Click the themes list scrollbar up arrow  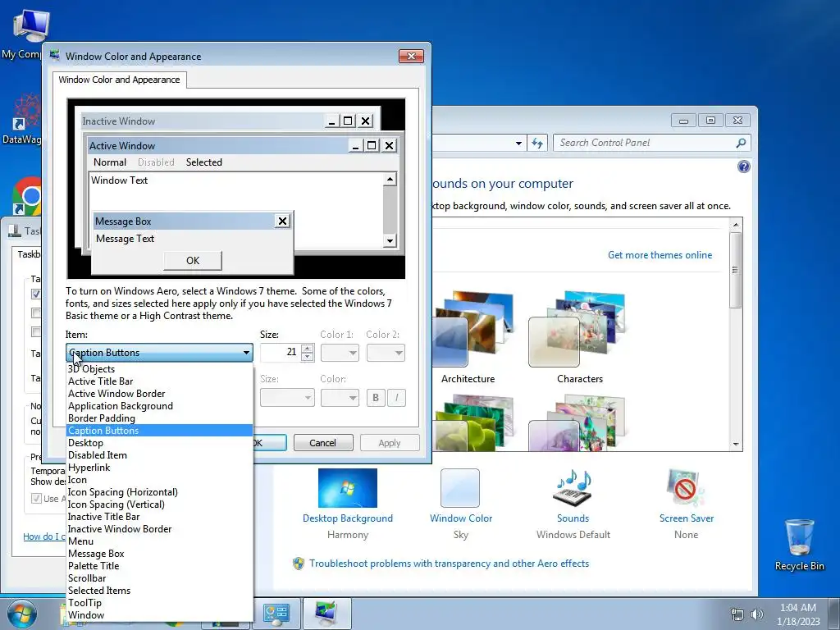(736, 225)
